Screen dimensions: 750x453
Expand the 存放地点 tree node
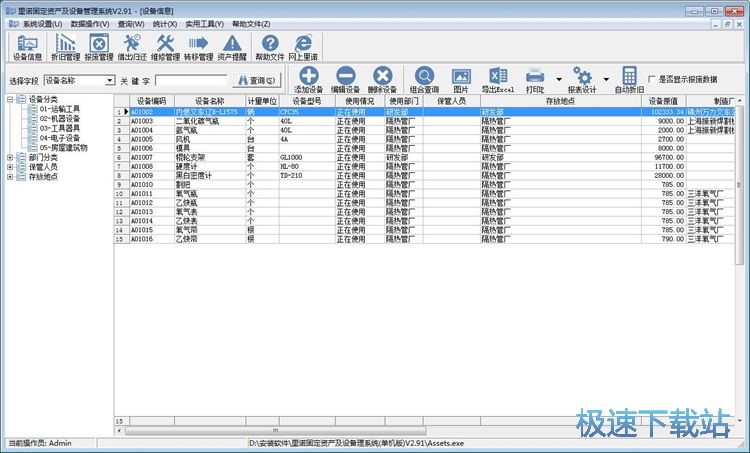point(10,177)
